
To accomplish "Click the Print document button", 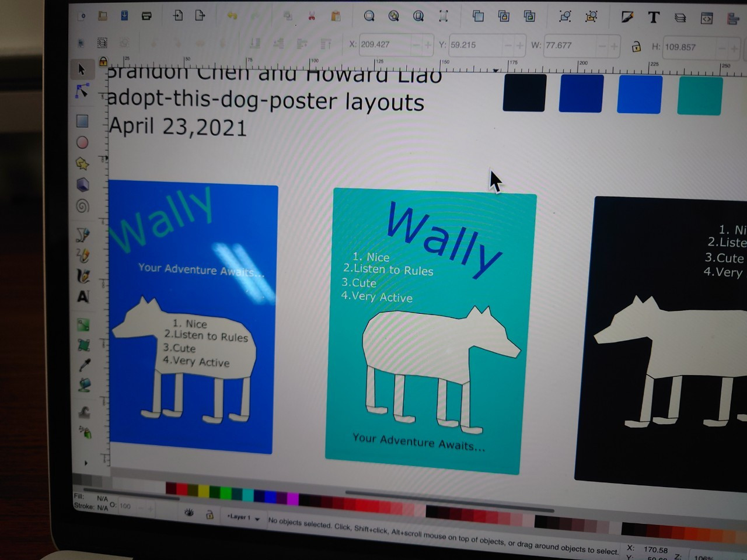I will click(146, 16).
